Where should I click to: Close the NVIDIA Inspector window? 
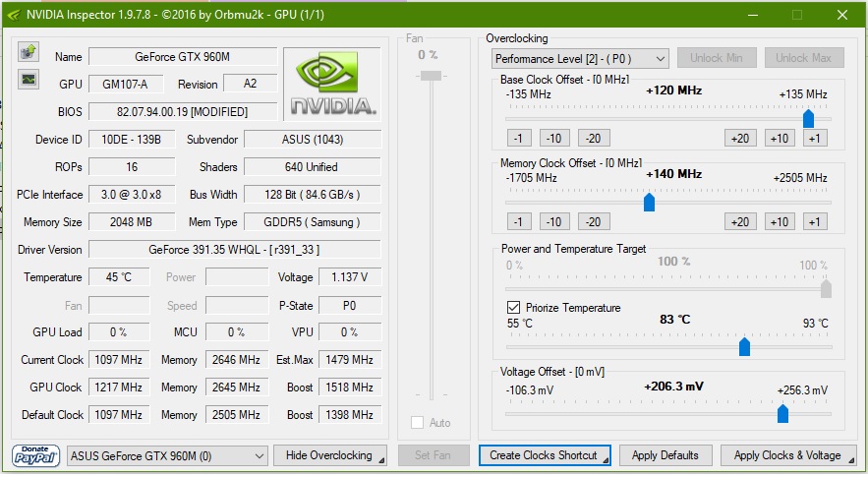[842, 15]
